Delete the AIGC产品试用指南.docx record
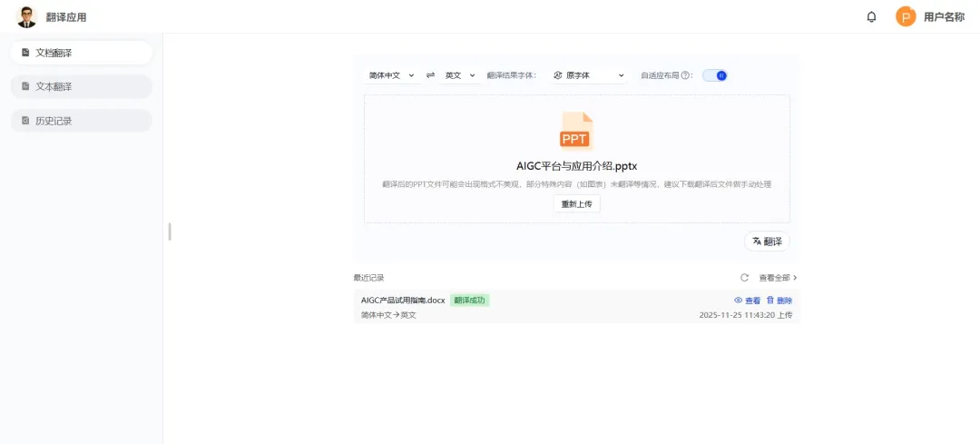 (x=779, y=301)
